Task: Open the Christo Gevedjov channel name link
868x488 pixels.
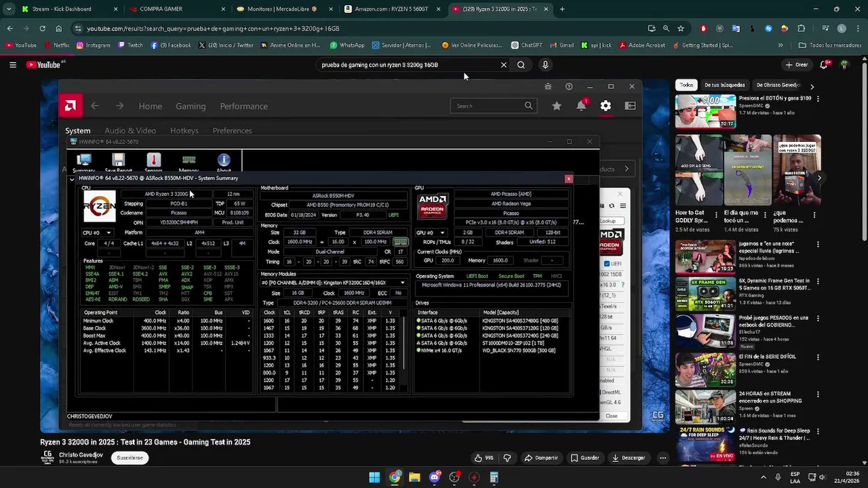Action: tap(81, 455)
